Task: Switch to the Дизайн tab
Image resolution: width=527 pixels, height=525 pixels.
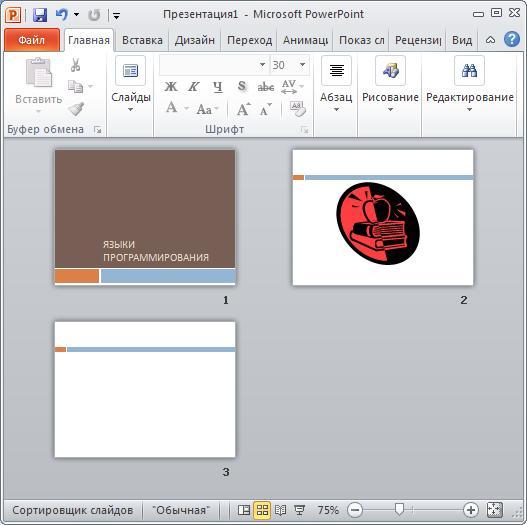Action: pos(195,40)
